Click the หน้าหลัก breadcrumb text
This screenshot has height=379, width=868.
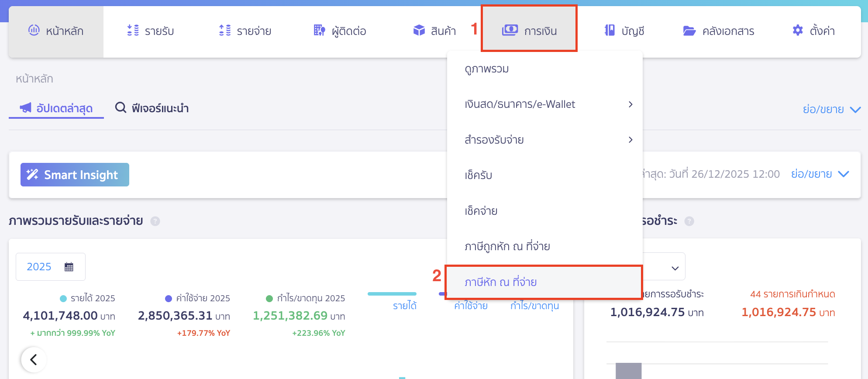34,79
